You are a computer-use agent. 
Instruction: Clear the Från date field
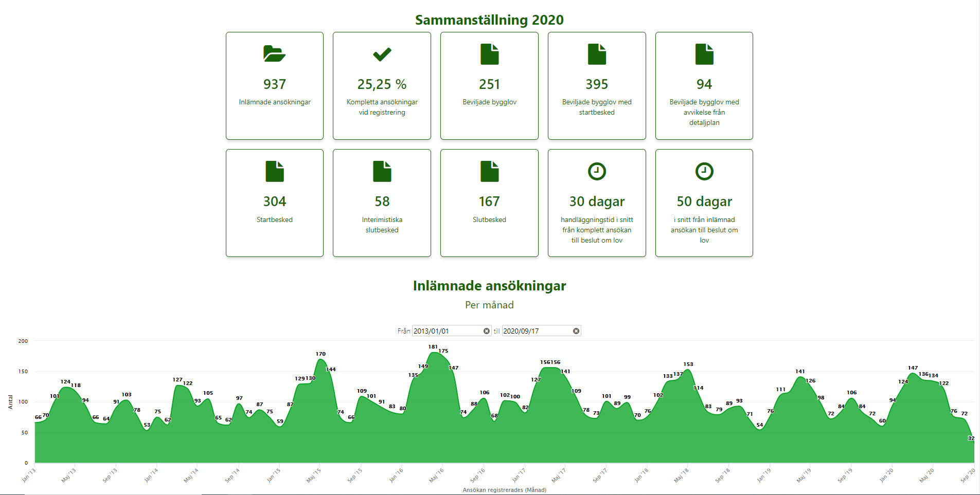pos(487,331)
